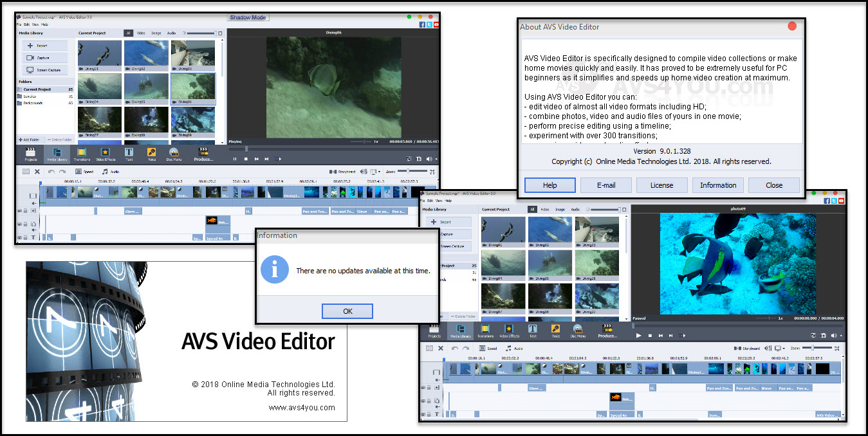Click the Zoom slider in lower-right editor timeline

click(x=816, y=348)
